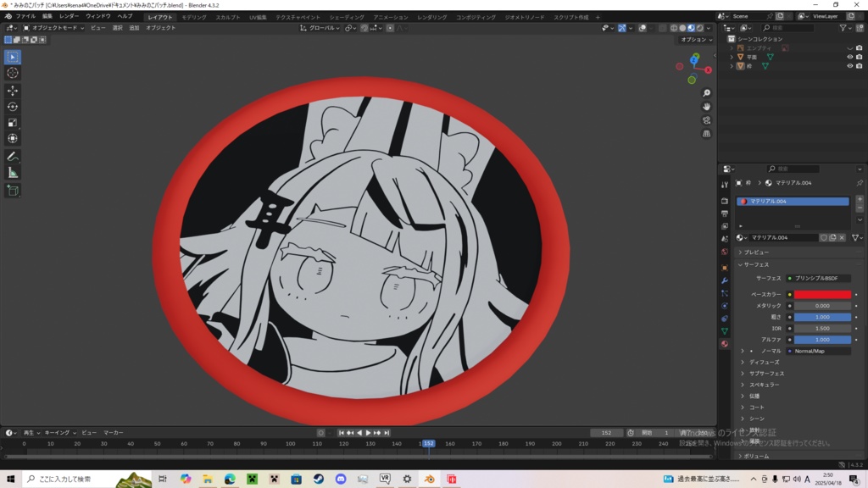Open the Particles properties tab
Screen dimensions: 868x488
coord(725,293)
